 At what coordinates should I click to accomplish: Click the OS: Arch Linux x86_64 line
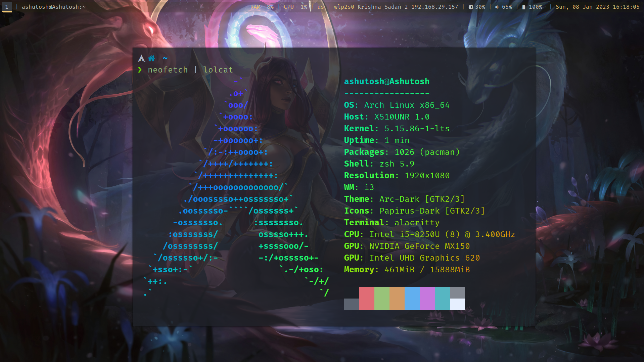click(x=397, y=105)
